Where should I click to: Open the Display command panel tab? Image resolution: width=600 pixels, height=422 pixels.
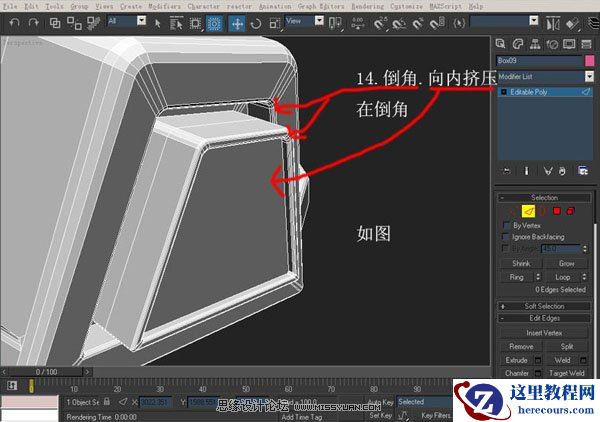569,44
